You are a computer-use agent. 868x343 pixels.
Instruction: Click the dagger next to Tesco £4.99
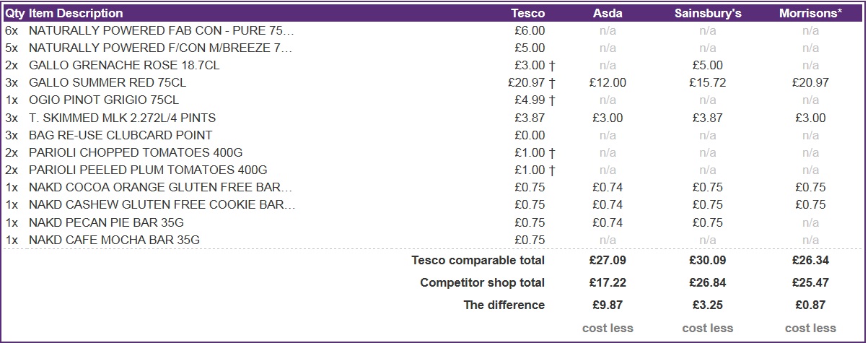(x=552, y=100)
